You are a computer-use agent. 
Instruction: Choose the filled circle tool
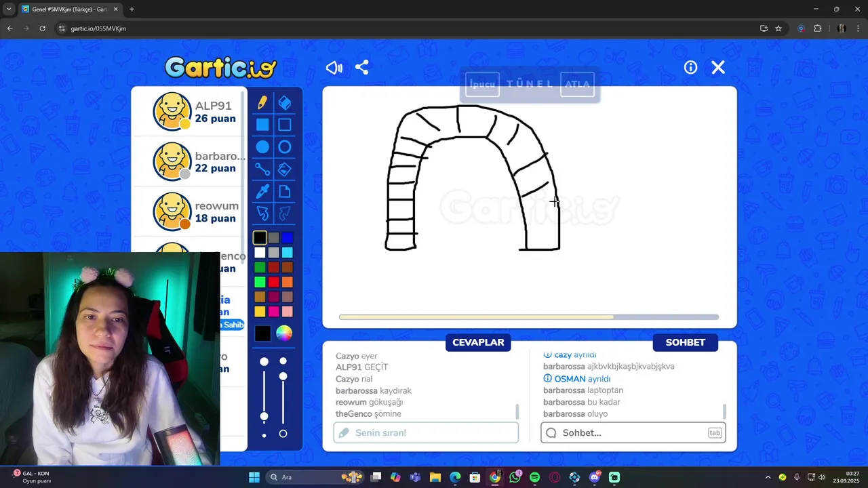point(262,147)
